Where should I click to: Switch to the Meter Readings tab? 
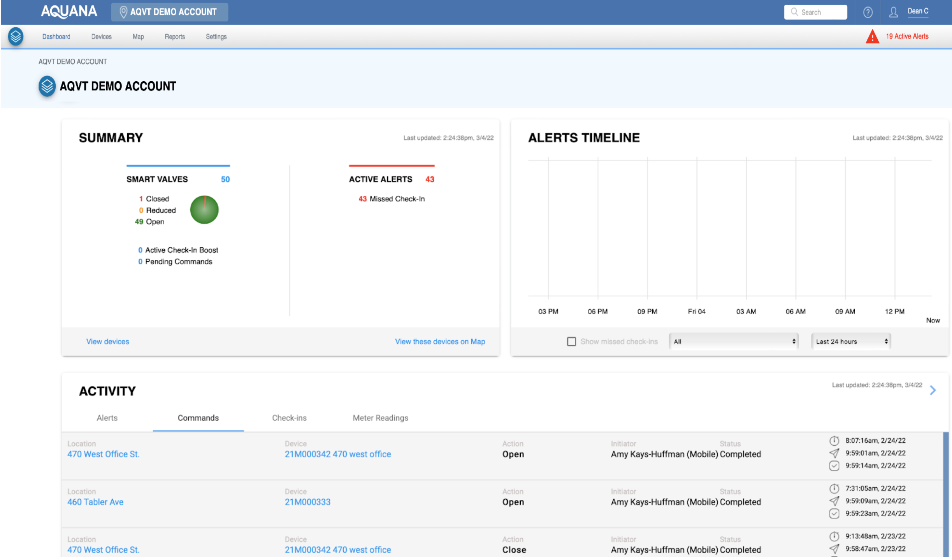coord(380,418)
